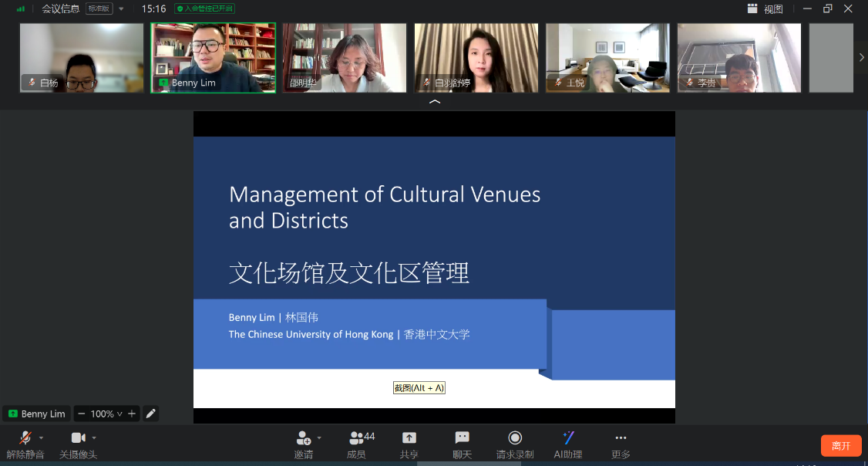868x466 pixels.
Task: Collapse the participant video strip
Action: click(x=435, y=102)
